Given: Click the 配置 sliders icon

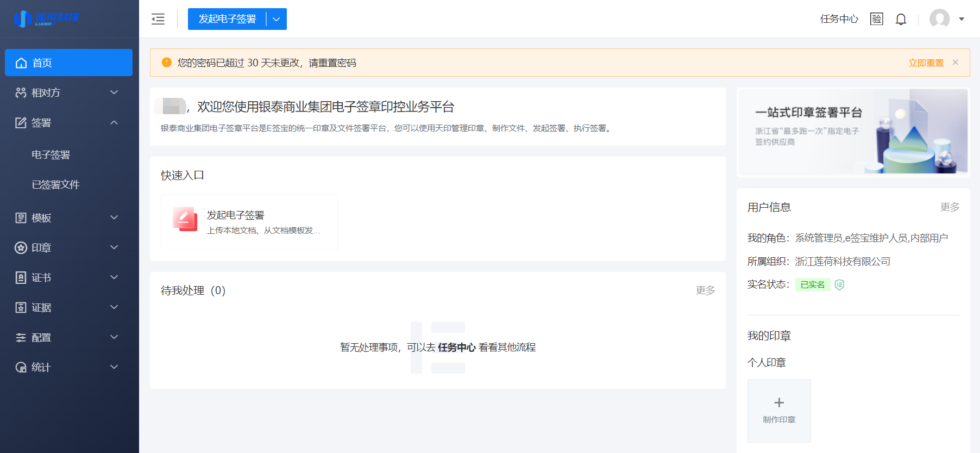Looking at the screenshot, I should point(21,337).
